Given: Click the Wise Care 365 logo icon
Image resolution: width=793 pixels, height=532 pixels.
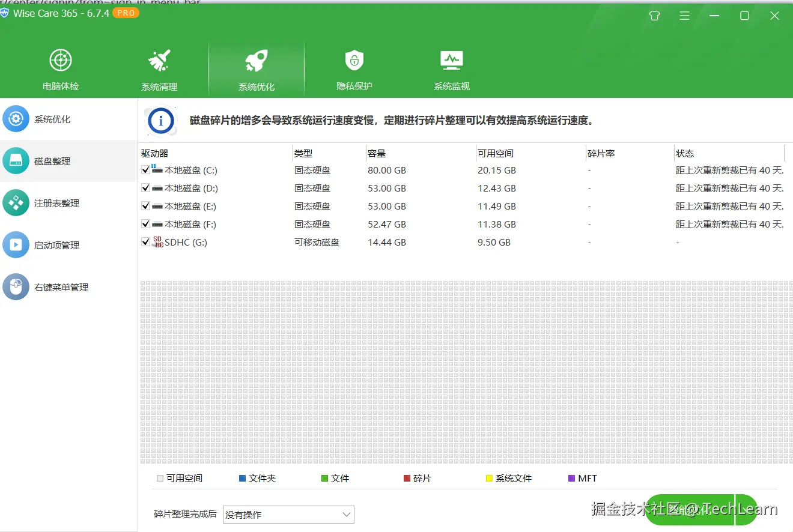Looking at the screenshot, I should tap(5, 13).
